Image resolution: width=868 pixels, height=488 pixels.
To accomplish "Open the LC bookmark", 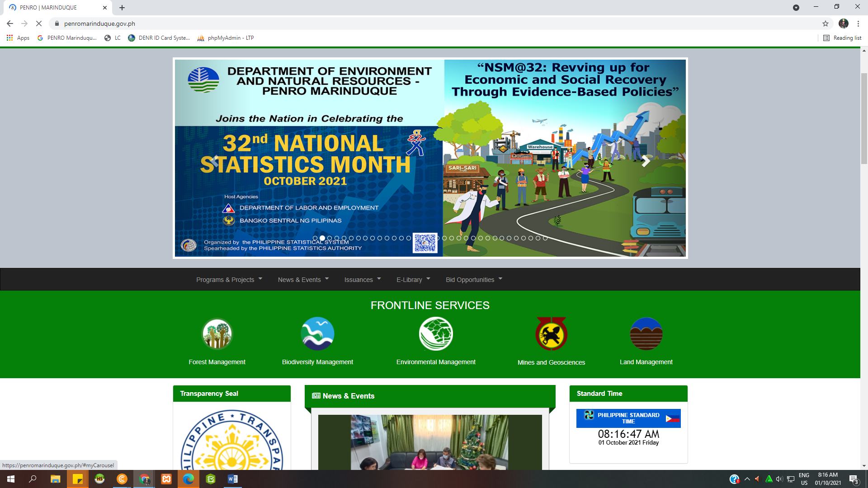I will click(113, 38).
